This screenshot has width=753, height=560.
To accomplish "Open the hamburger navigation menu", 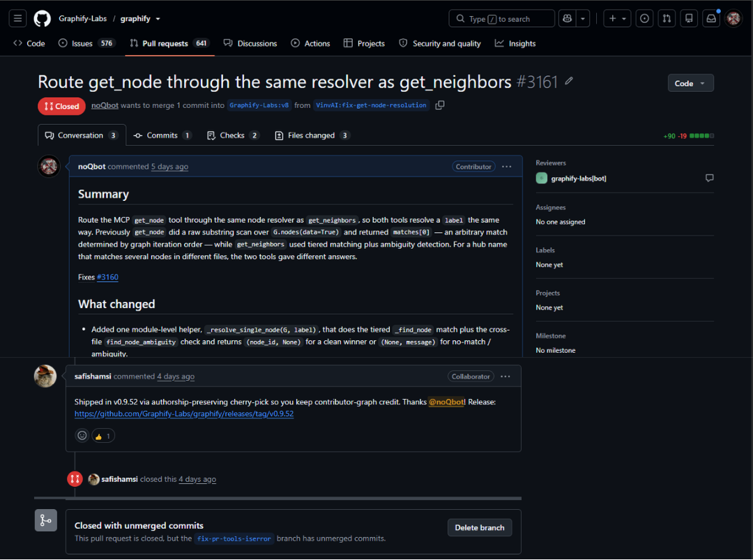I will tap(17, 19).
